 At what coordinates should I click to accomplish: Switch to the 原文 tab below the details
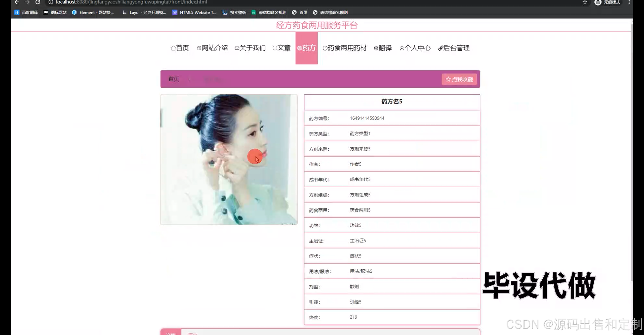coord(192,333)
